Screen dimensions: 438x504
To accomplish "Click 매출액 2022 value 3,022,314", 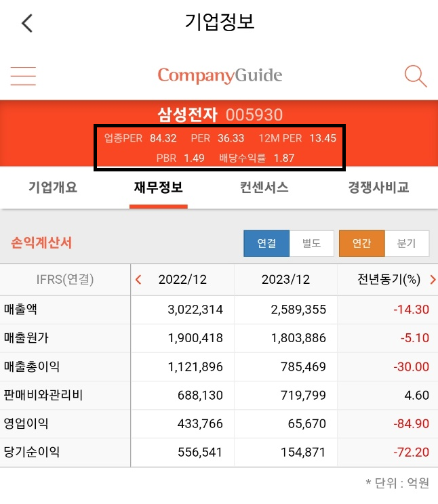I will [195, 310].
